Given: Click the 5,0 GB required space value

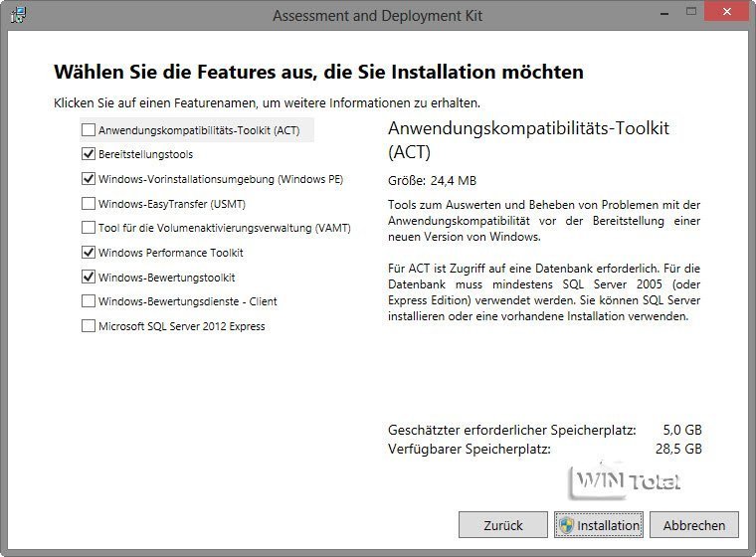Looking at the screenshot, I should (682, 430).
